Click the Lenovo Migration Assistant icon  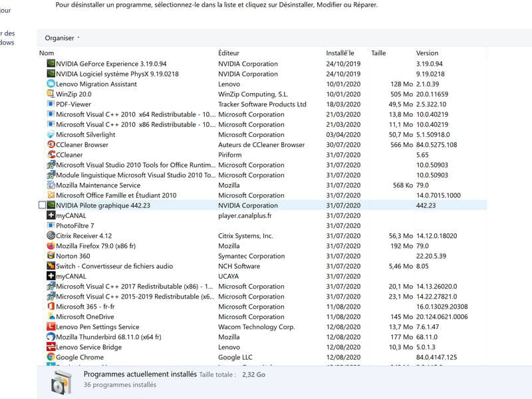tap(51, 84)
